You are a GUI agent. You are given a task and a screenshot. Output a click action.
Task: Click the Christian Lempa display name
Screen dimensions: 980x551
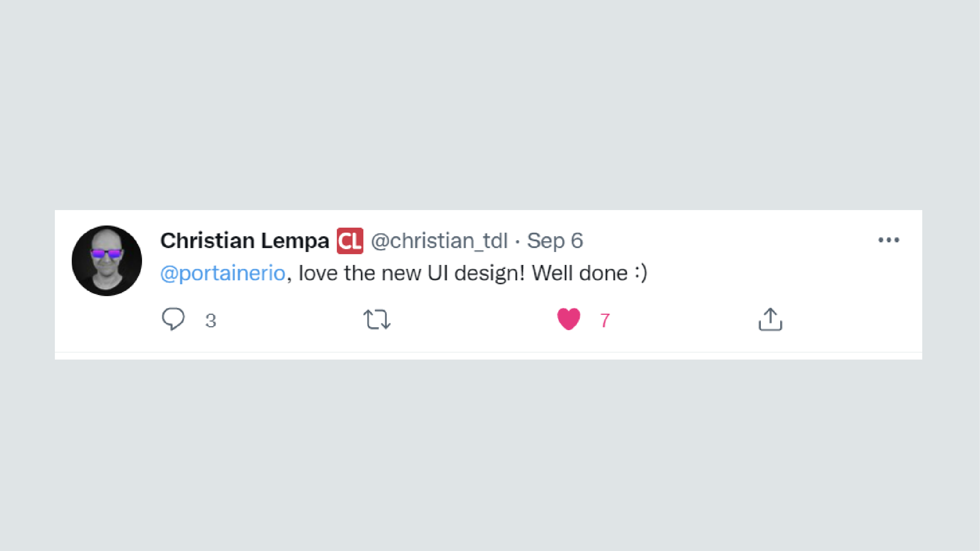245,241
